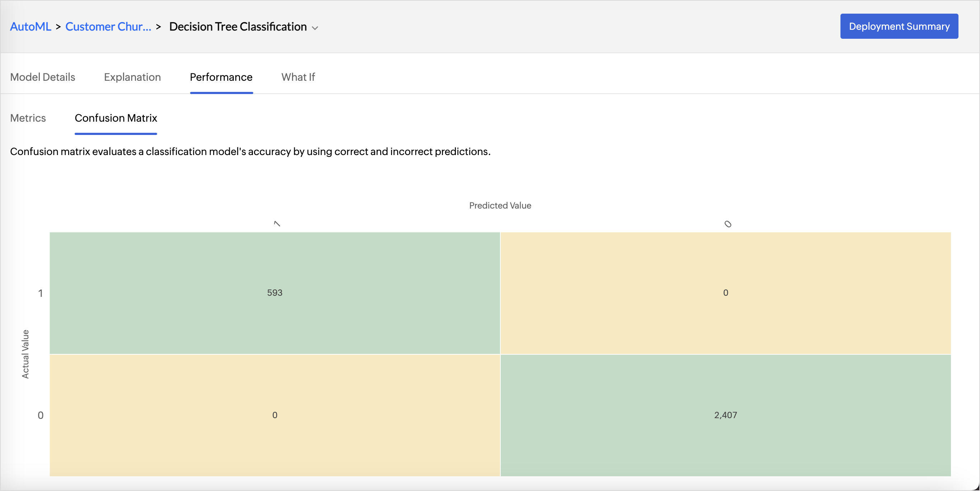The width and height of the screenshot is (980, 491).
Task: Click the vertical Actual Value axis title
Action: click(25, 354)
